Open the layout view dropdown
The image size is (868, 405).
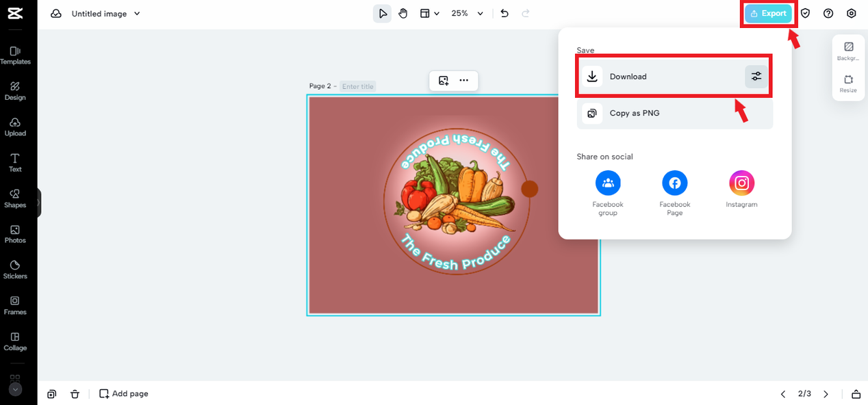point(429,14)
